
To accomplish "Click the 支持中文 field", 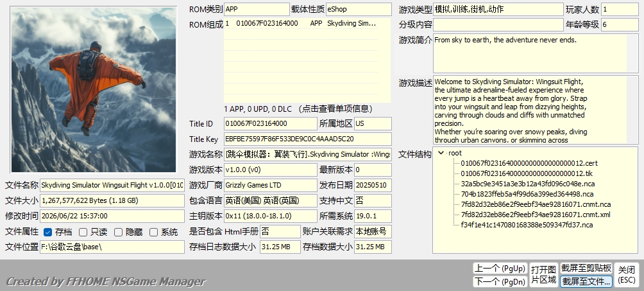I will [373, 200].
